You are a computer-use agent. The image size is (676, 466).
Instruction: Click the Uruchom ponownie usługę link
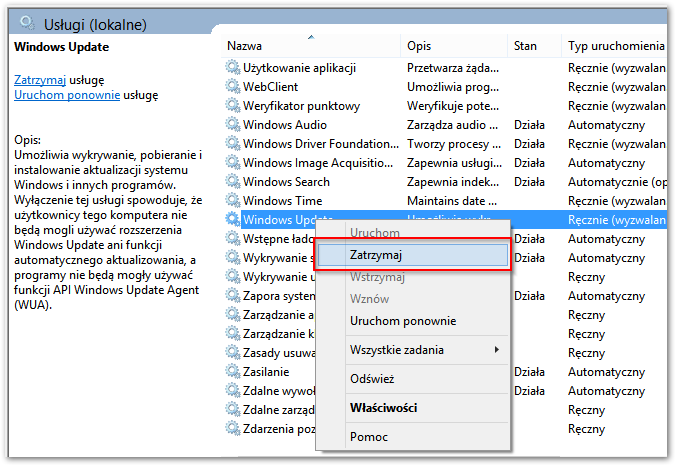(x=67, y=95)
